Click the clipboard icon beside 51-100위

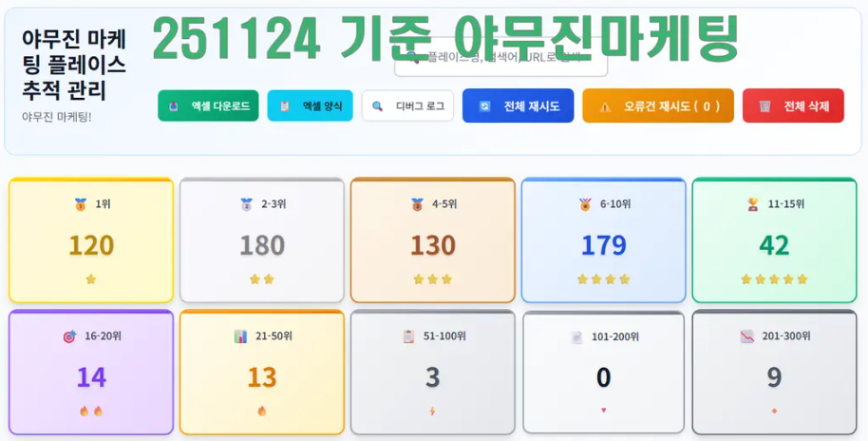(x=408, y=336)
